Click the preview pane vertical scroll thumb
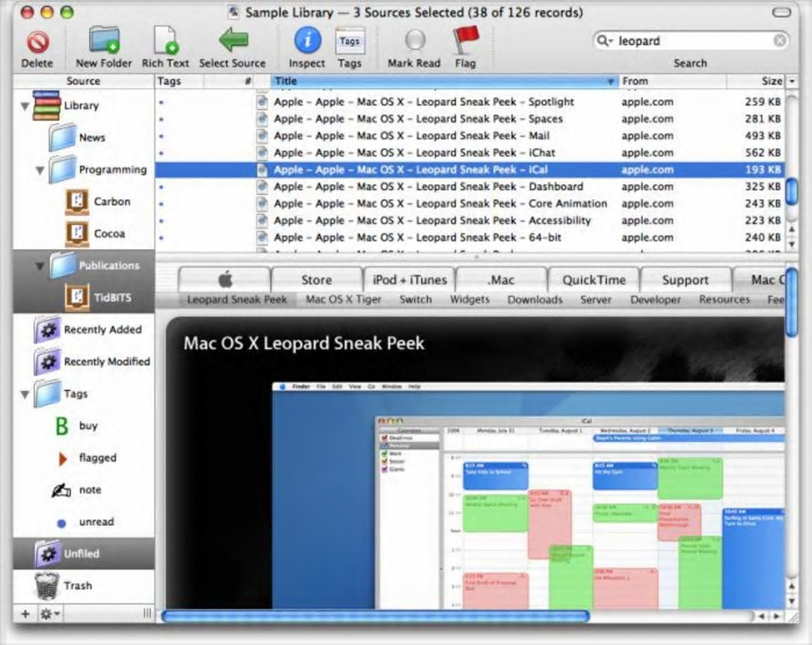 (791, 303)
